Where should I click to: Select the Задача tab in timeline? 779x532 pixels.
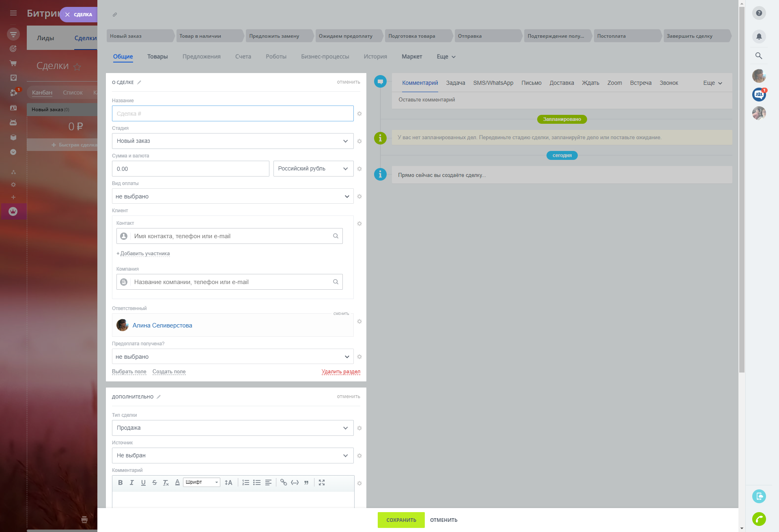(x=455, y=83)
